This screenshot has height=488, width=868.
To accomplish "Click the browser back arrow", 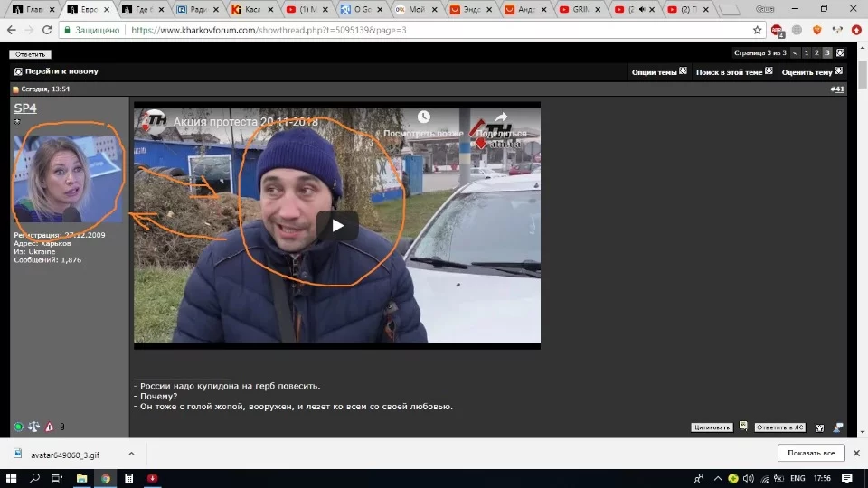I will tap(12, 30).
